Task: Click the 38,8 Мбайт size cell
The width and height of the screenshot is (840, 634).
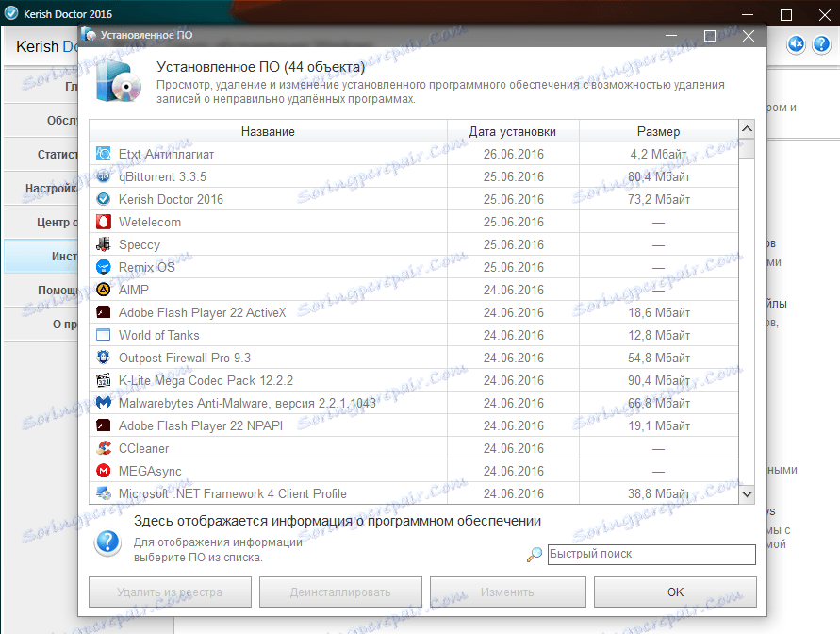Action: 658,493
